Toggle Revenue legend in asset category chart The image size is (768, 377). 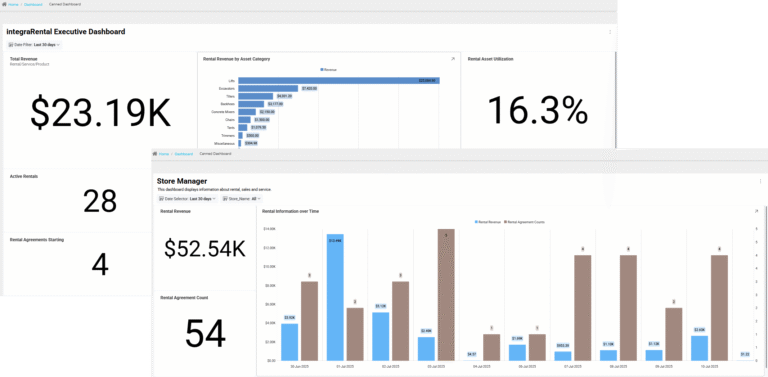click(328, 70)
